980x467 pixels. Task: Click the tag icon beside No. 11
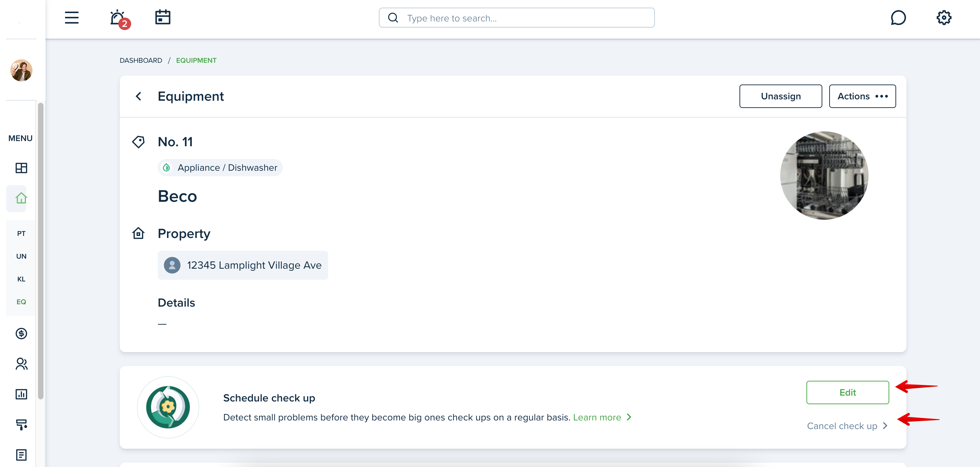click(x=138, y=142)
